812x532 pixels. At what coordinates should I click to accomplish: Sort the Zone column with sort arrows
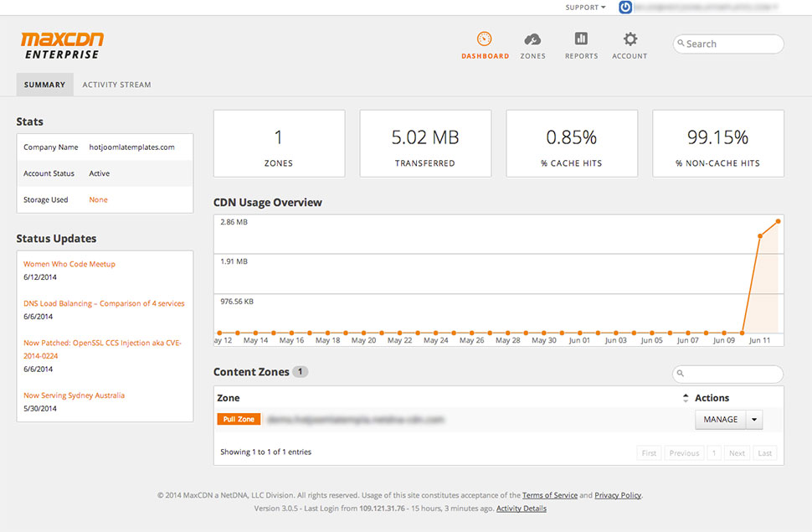coord(685,398)
